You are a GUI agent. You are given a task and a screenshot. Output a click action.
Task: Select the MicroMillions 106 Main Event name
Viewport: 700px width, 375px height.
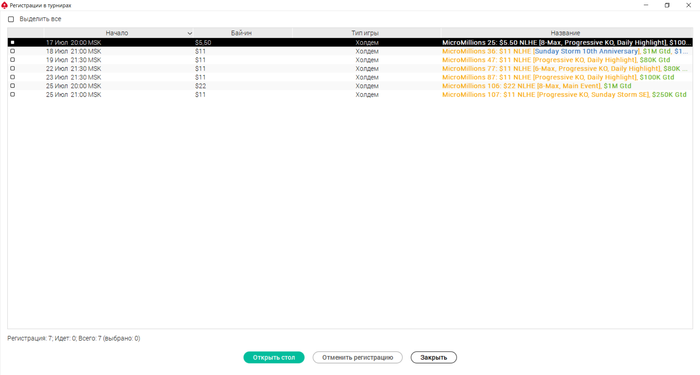537,86
